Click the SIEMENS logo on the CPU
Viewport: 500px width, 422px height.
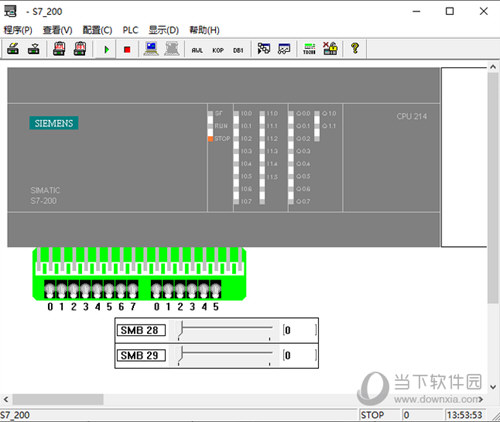(x=54, y=123)
